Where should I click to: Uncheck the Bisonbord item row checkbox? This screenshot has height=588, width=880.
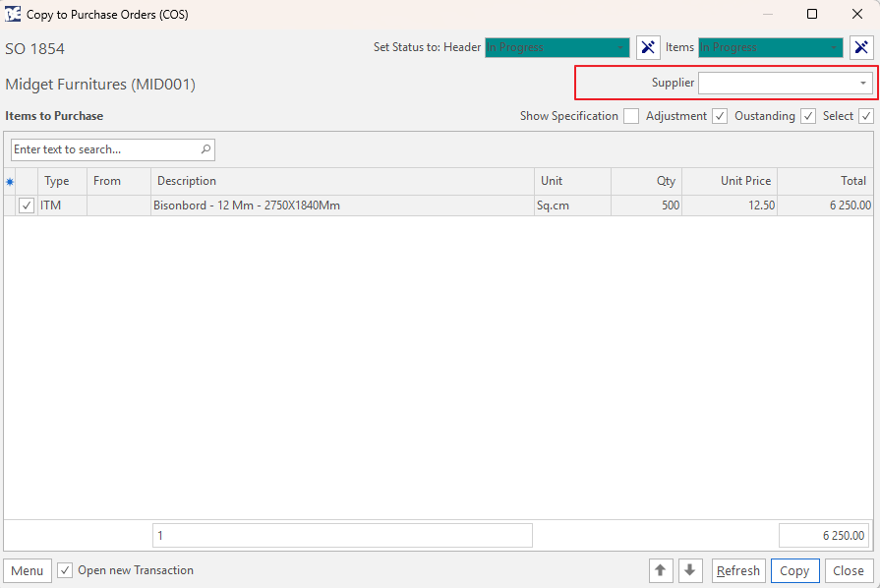(x=27, y=206)
